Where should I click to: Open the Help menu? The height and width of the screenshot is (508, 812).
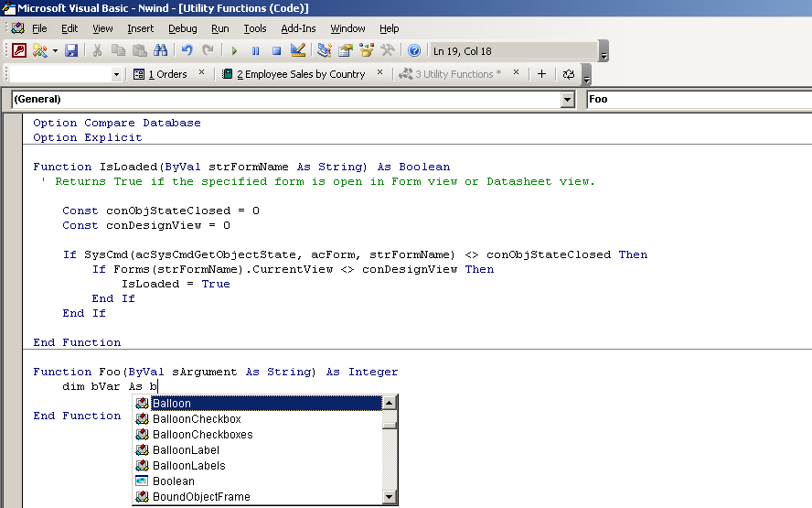[389, 28]
